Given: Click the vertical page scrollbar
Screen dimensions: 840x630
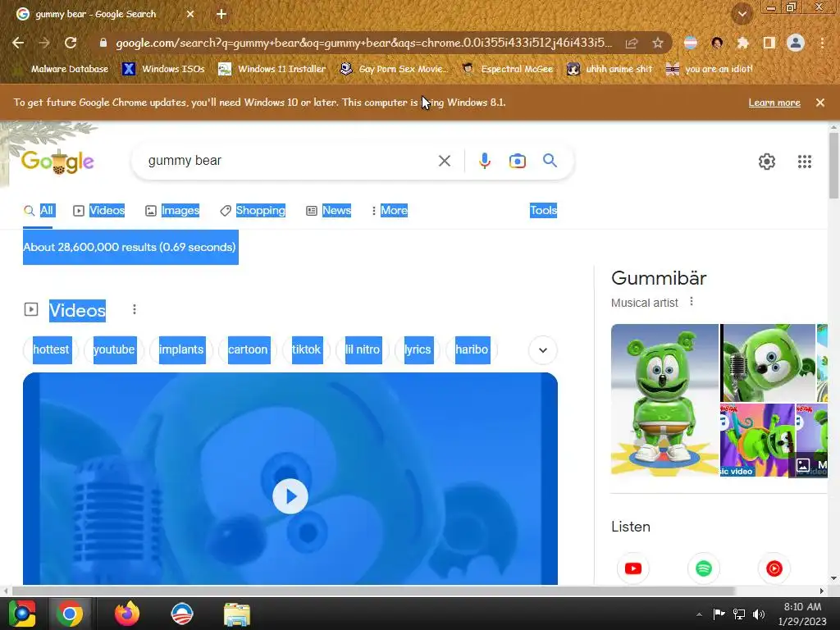Looking at the screenshot, I should click(x=833, y=166).
